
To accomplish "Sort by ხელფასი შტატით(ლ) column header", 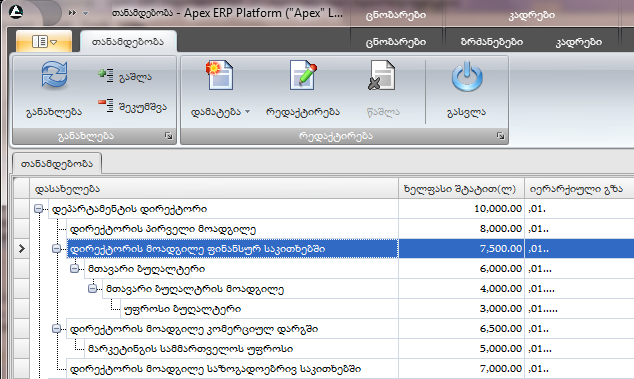I will coord(461,188).
